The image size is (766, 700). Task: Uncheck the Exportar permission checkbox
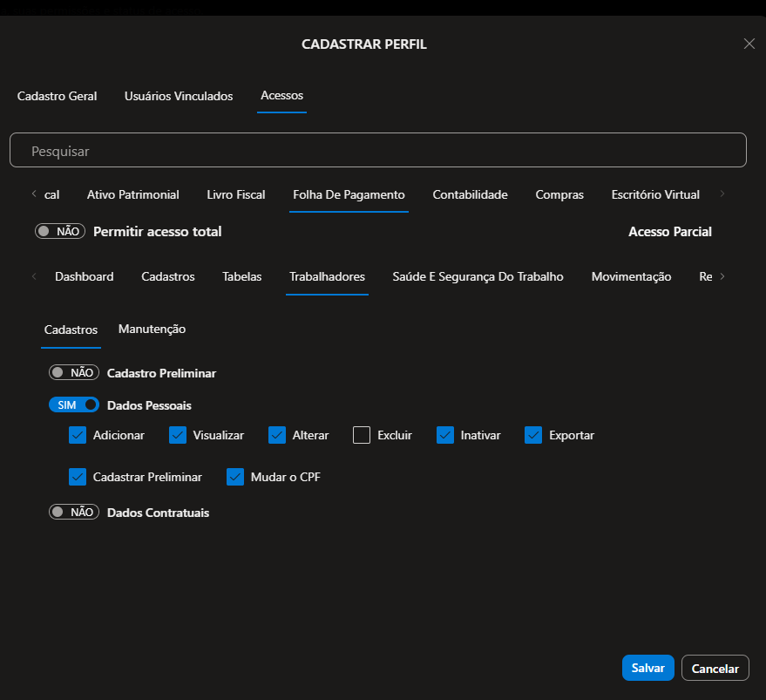point(533,435)
